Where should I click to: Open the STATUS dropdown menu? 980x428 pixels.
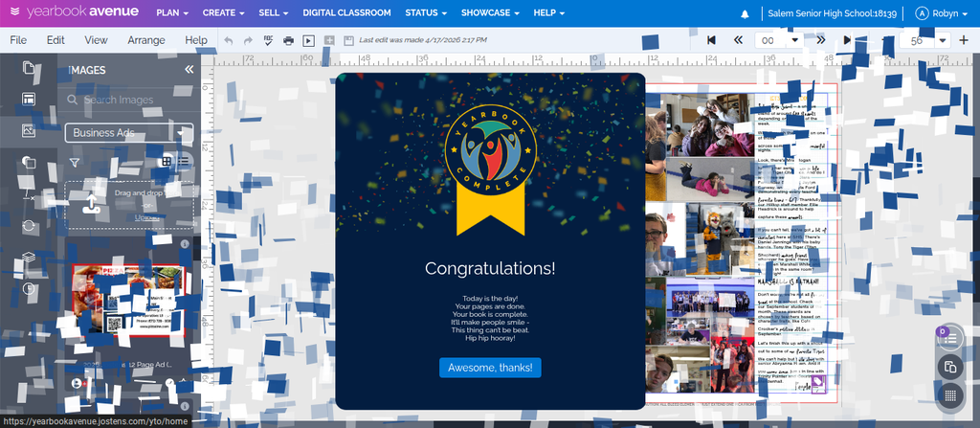click(x=426, y=13)
